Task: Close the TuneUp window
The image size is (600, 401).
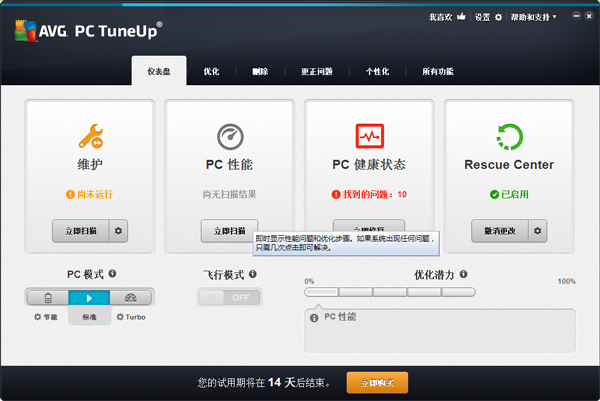Action: click(589, 16)
